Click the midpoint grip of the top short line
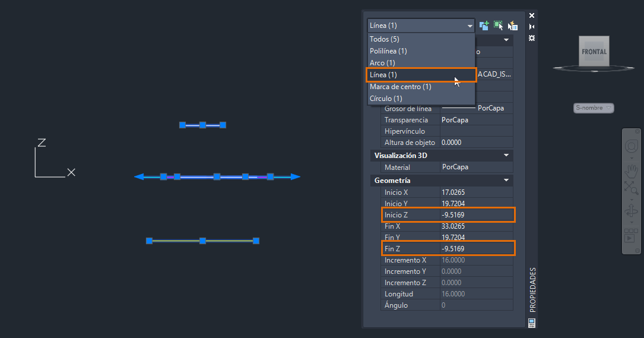The height and width of the screenshot is (338, 644). point(202,125)
